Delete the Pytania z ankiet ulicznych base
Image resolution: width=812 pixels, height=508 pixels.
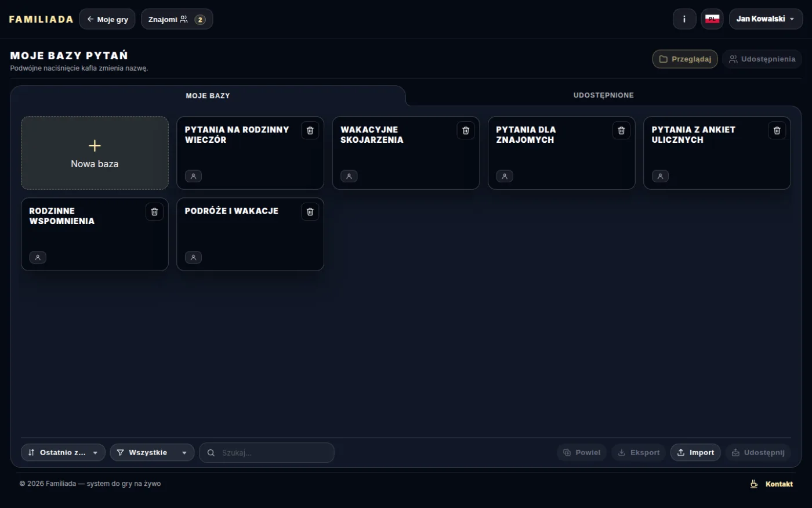pos(777,131)
